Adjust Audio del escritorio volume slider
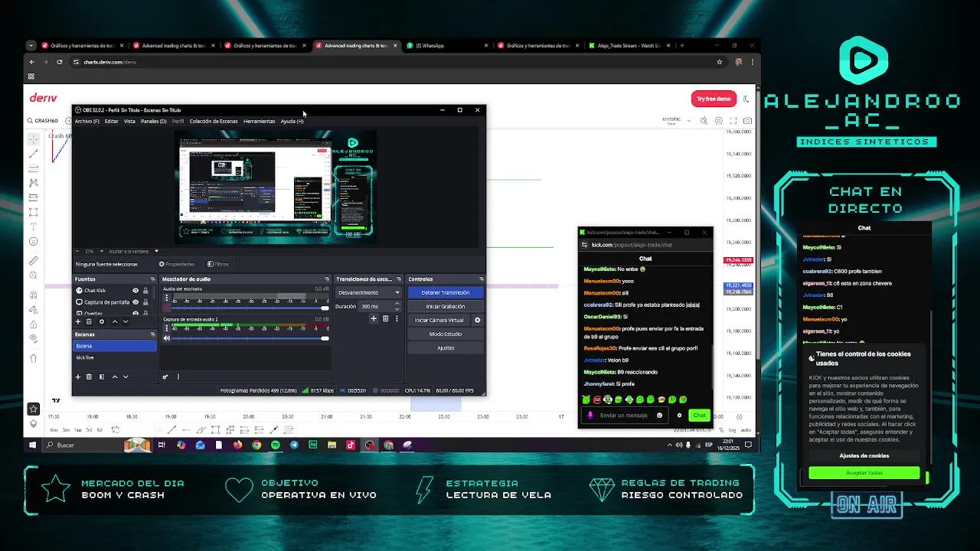 249,308
